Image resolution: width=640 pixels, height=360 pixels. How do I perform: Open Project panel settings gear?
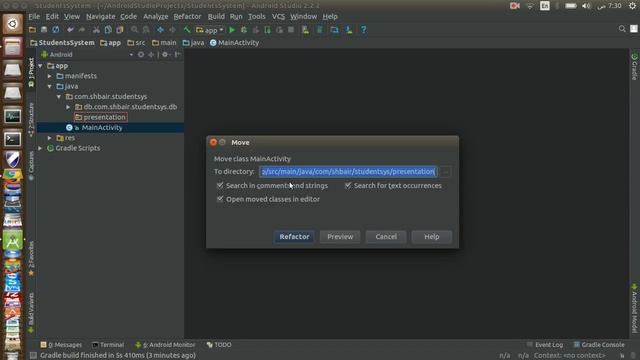[165, 54]
